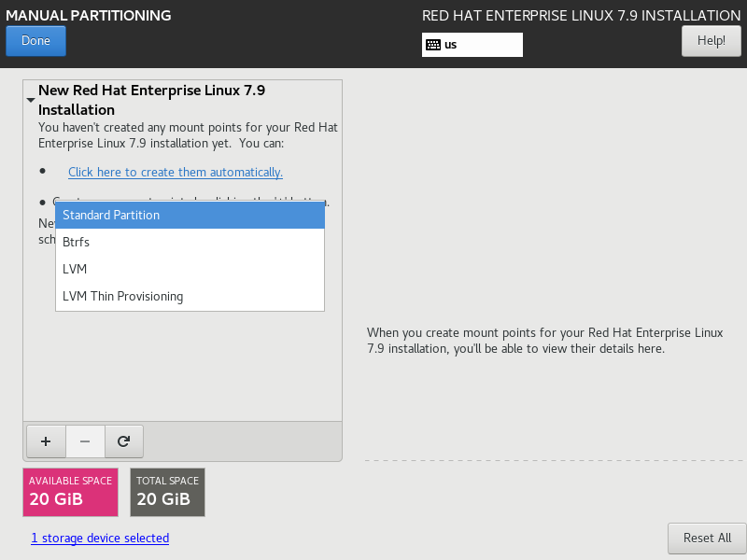This screenshot has width=747, height=560.
Task: Choose Btrfs partitioning scheme
Action: click(x=190, y=242)
